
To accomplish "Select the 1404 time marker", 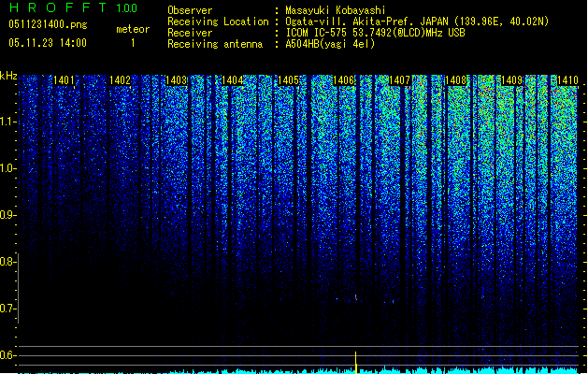I will pos(232,80).
